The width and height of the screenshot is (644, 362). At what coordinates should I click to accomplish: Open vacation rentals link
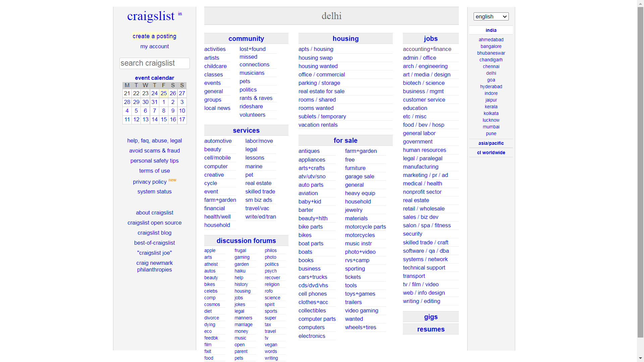point(318,125)
